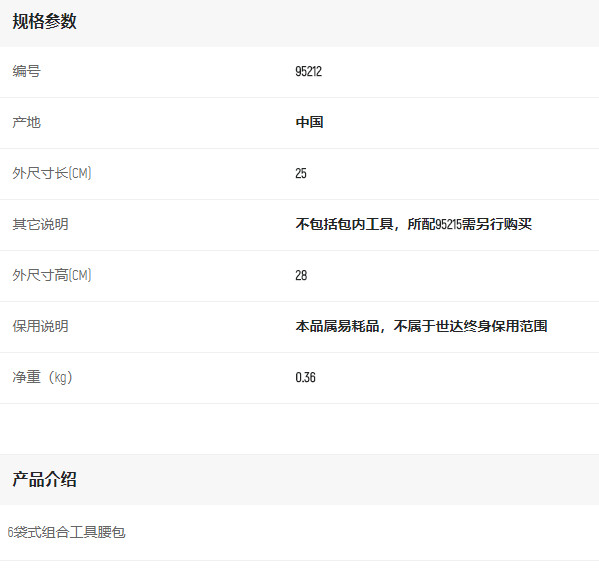This screenshot has height=568, width=599.
Task: Select the 外尺寸高(CM) label
Action: (x=52, y=275)
